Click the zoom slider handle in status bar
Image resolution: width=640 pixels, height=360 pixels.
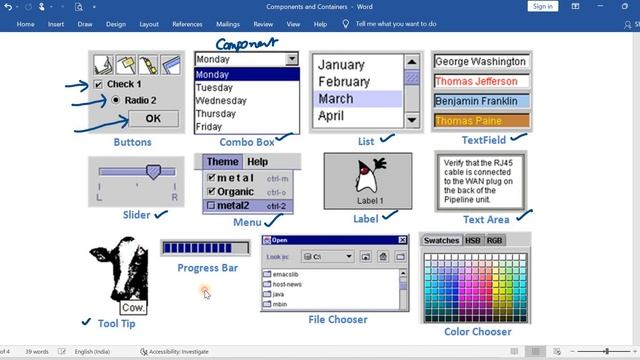coord(607,351)
